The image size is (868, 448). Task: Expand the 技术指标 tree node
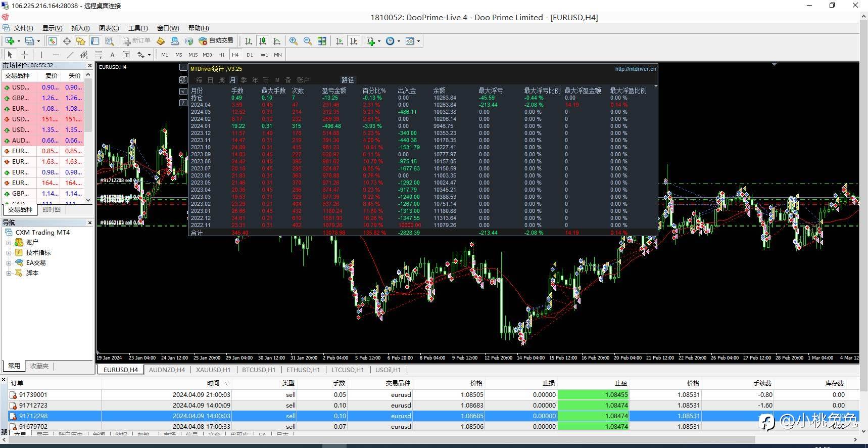tap(9, 253)
